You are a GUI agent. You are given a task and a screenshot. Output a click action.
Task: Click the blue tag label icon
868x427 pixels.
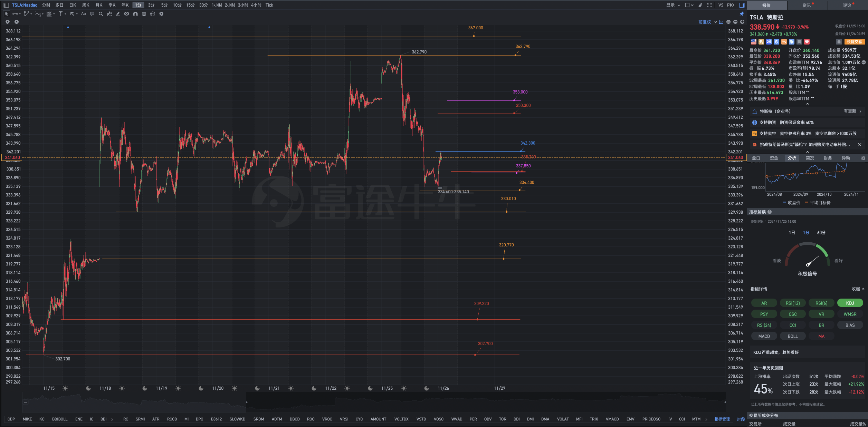[x=792, y=42]
